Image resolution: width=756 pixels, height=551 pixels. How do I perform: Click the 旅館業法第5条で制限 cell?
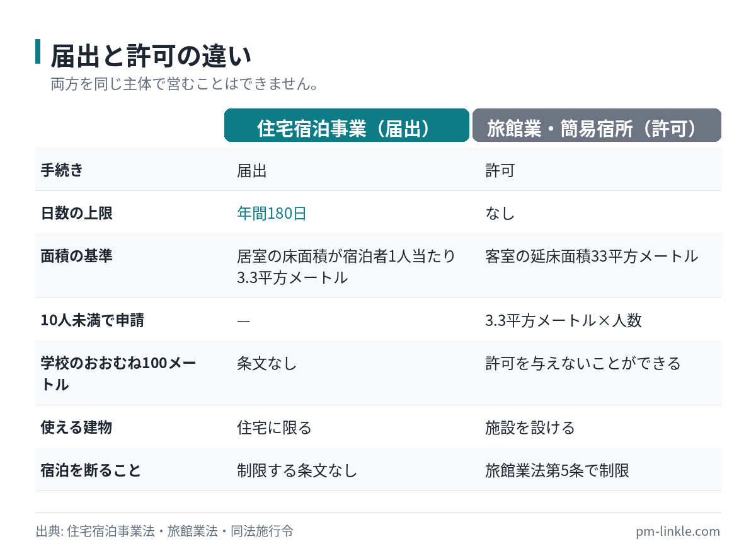pos(557,470)
